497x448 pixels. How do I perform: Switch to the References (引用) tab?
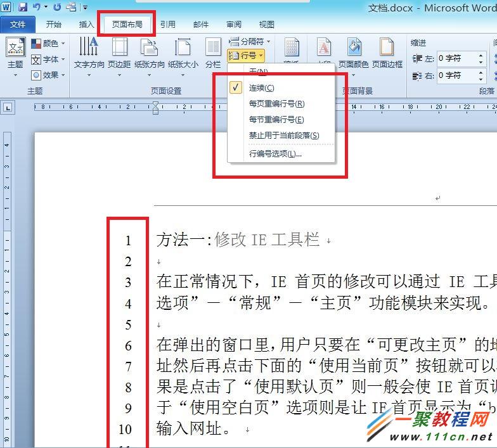(x=167, y=24)
